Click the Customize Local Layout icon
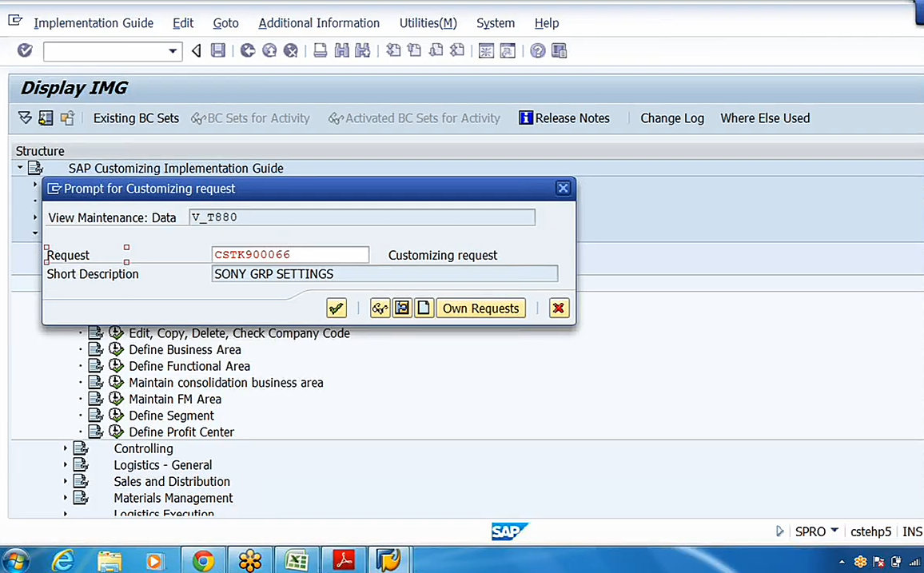 (559, 50)
